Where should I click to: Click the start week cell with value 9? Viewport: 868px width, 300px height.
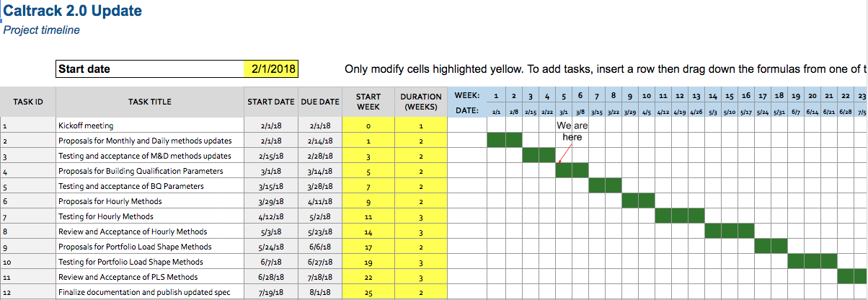[368, 201]
